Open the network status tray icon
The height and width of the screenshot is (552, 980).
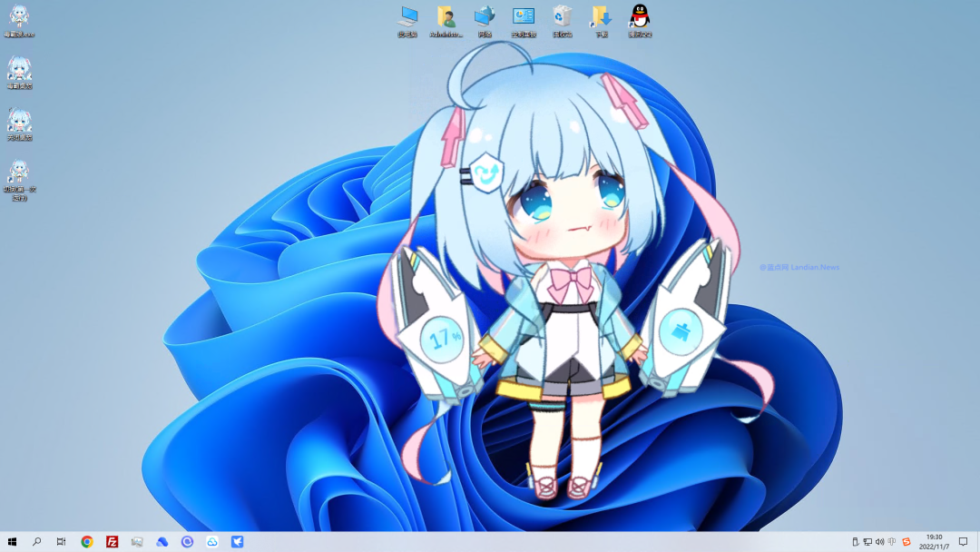click(867, 542)
